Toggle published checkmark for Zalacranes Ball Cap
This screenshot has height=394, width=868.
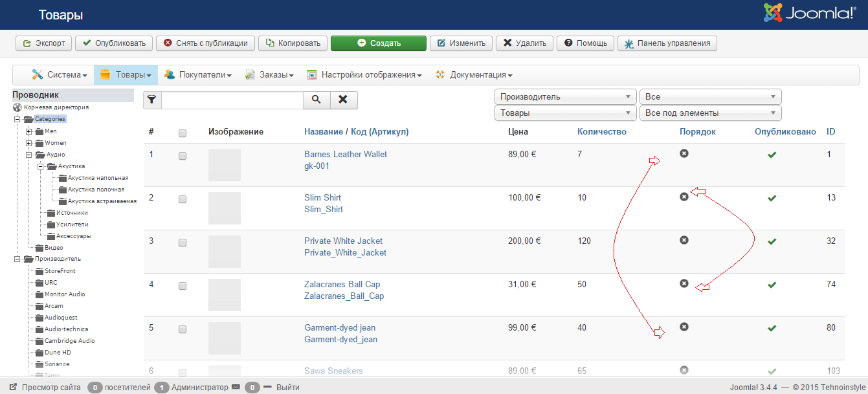[772, 285]
